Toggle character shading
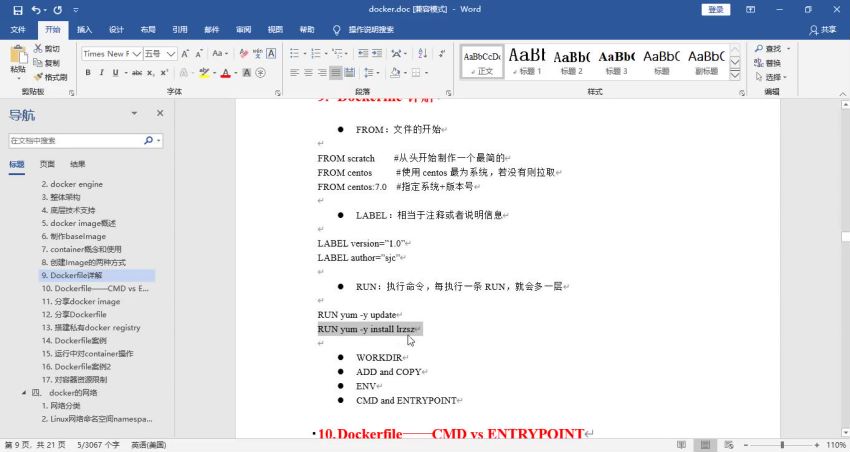 click(247, 73)
